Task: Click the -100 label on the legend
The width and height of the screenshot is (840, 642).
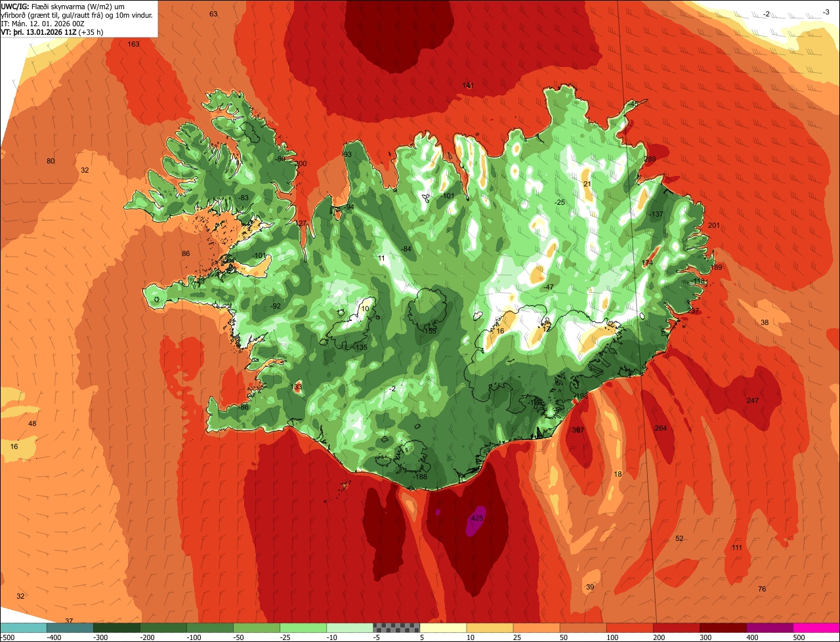Action: coord(195,637)
